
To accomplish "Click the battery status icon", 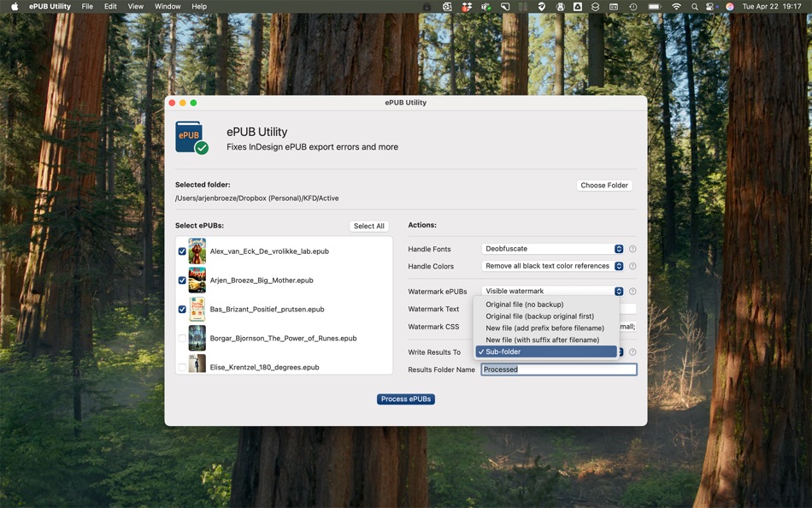I will [655, 6].
